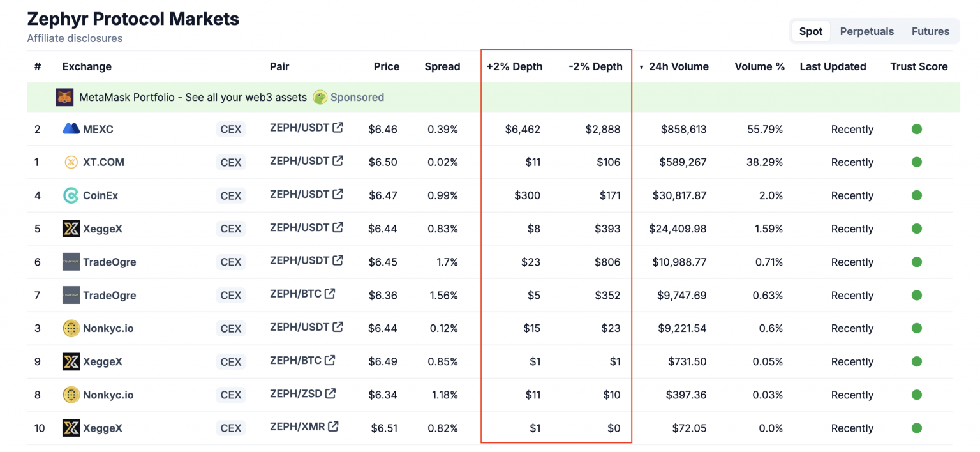Select the Nonkyc.io exchange icon
Image resolution: width=980 pixels, height=452 pixels.
[x=70, y=328]
